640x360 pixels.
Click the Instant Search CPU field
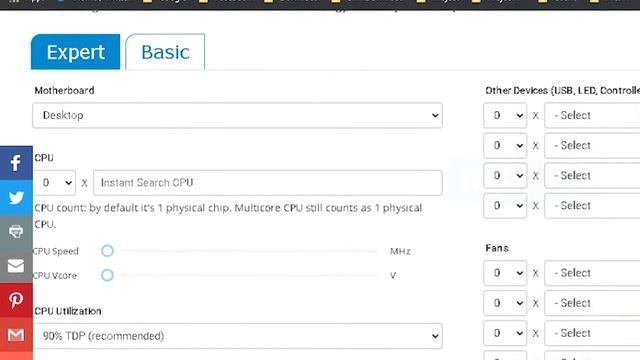point(267,182)
